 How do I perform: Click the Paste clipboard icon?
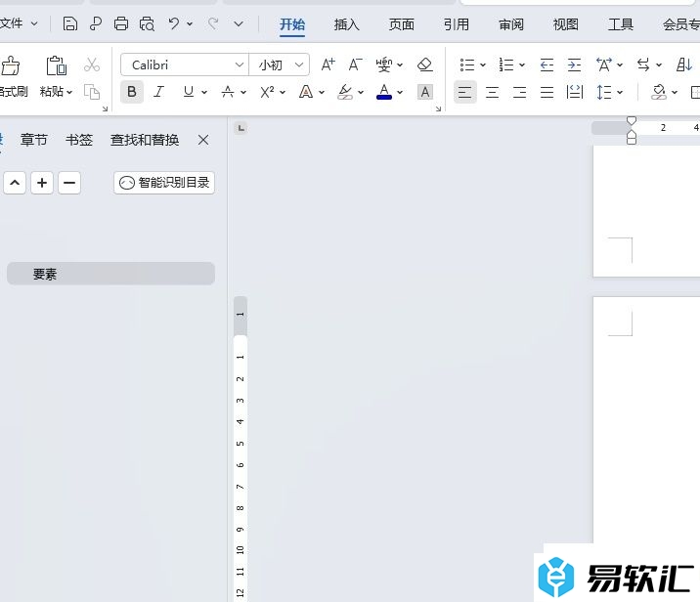click(57, 66)
